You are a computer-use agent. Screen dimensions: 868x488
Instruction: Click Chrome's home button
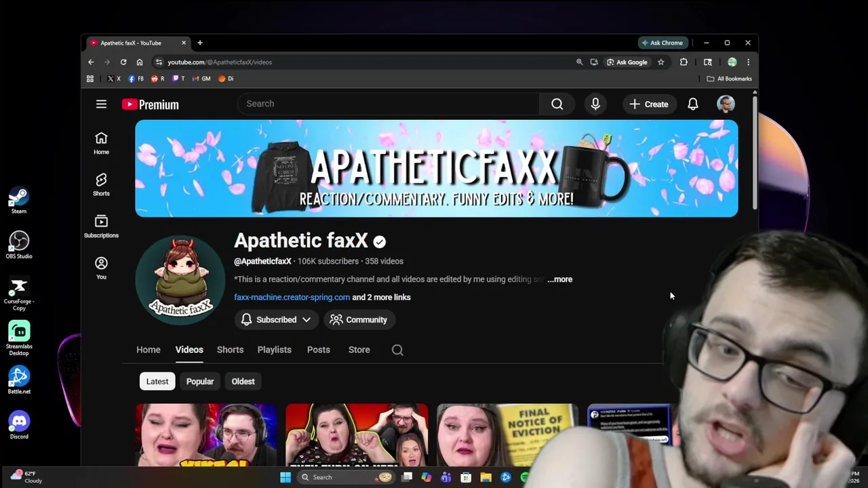pos(140,62)
